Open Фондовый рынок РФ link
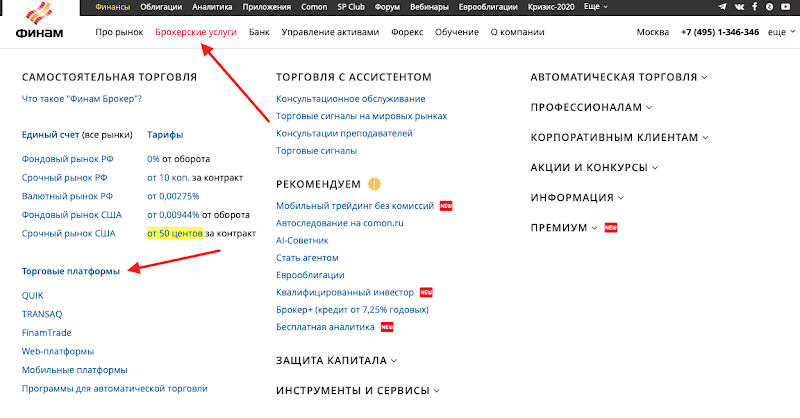 click(67, 159)
